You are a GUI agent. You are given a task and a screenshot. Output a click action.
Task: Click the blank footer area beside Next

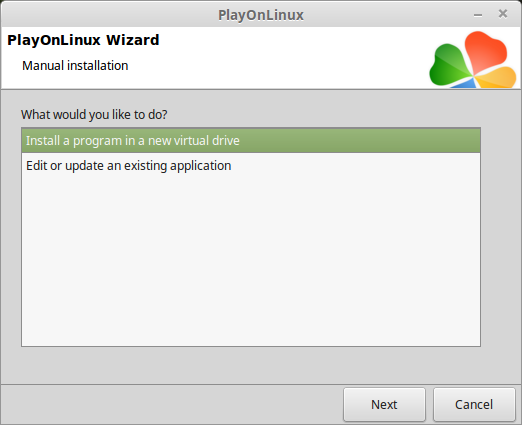click(172, 404)
